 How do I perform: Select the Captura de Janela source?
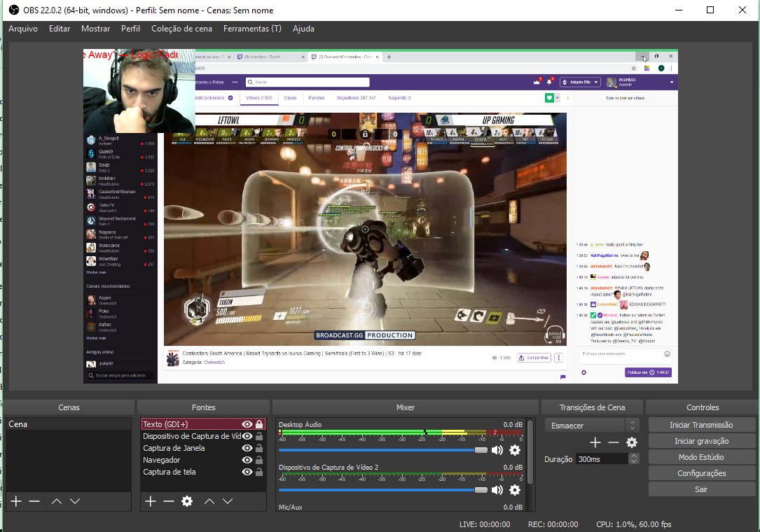coord(203,448)
